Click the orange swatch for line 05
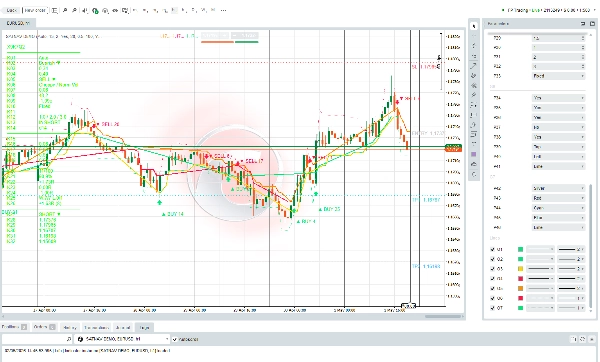Screen dimensions: 600x362 [520, 288]
